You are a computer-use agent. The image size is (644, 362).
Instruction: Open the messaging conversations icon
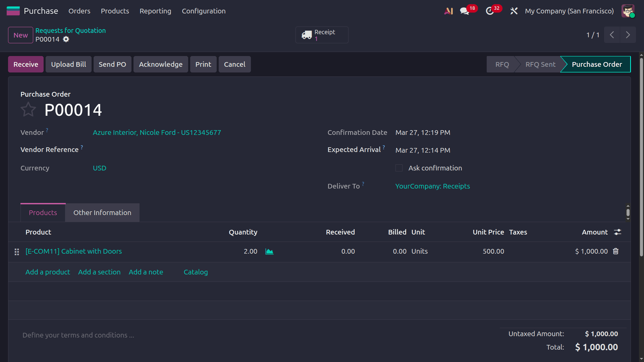[465, 11]
